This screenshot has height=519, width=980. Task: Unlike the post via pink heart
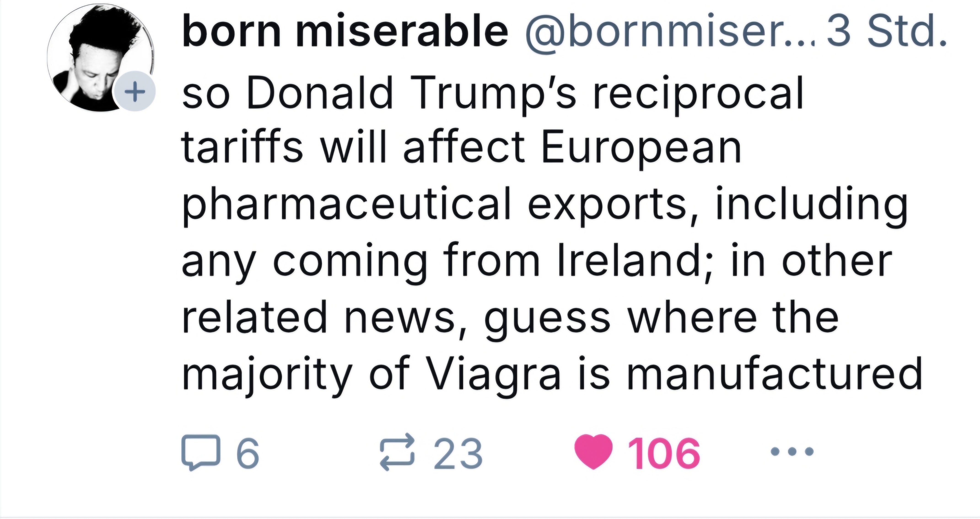point(593,452)
